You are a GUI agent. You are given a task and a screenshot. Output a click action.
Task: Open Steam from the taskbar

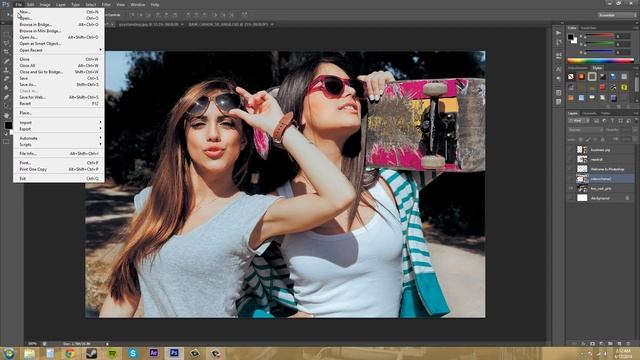tap(91, 353)
